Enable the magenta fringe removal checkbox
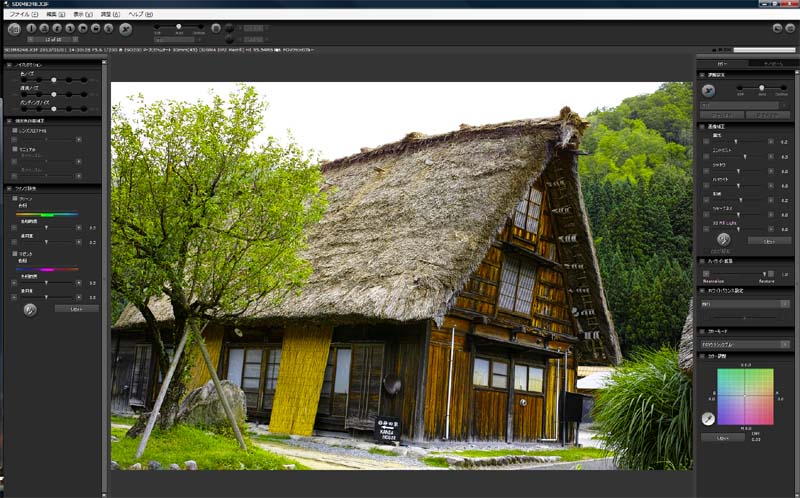 pyautogui.click(x=15, y=254)
